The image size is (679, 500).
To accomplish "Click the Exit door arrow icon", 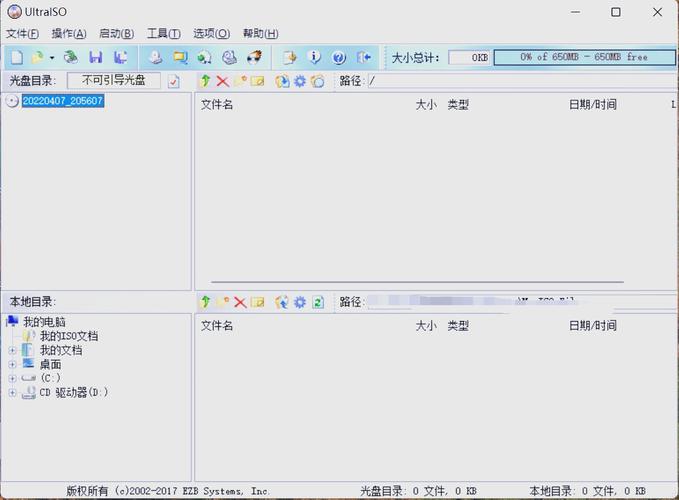I will (364, 57).
